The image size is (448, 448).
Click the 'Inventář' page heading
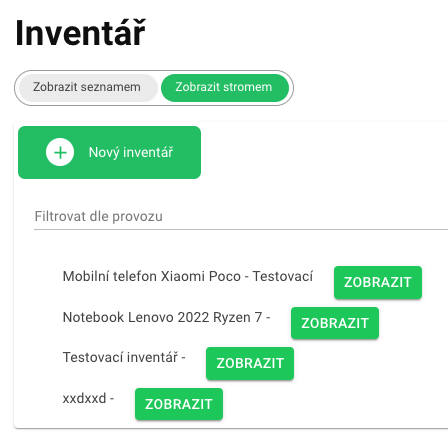(x=81, y=33)
